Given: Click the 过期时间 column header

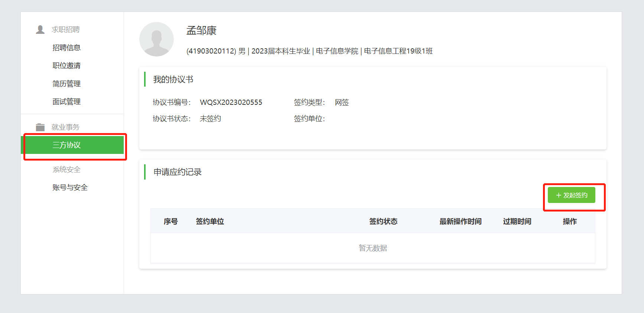Looking at the screenshot, I should click(517, 222).
